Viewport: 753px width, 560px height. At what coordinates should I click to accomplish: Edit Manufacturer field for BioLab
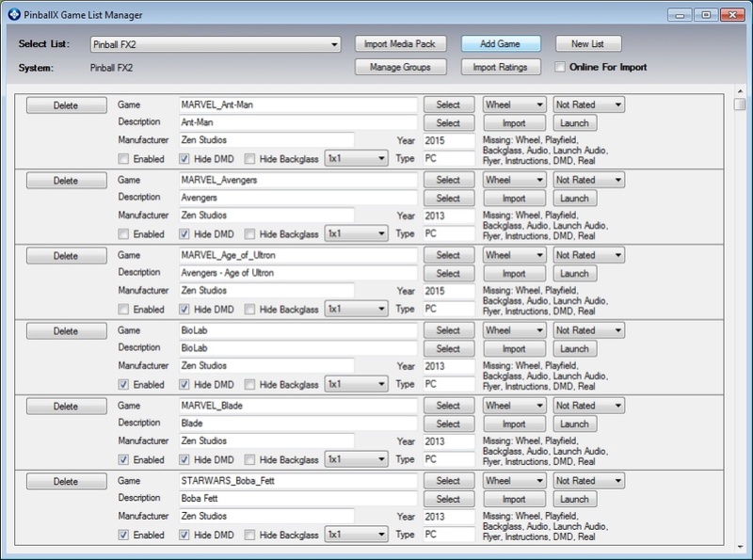(266, 366)
